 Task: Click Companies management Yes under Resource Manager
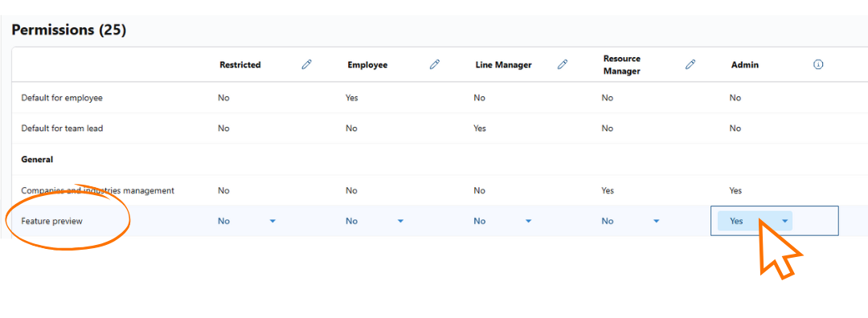(x=608, y=190)
